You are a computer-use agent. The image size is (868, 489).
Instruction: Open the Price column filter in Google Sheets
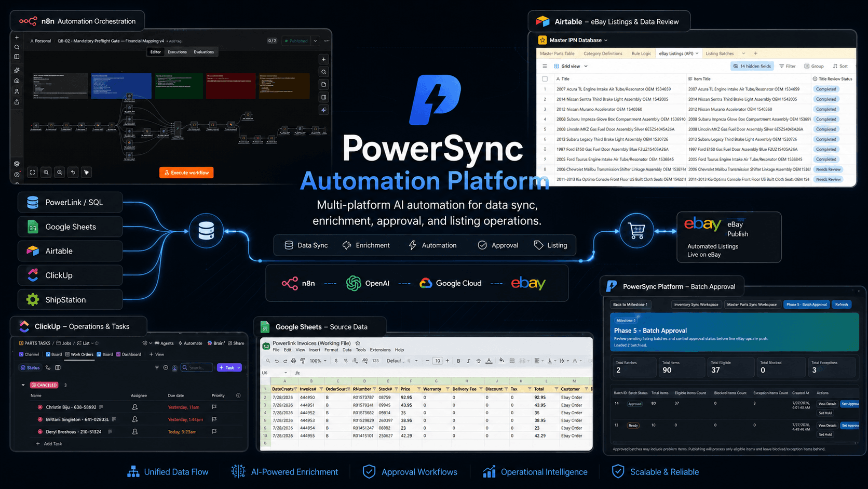[418, 389]
